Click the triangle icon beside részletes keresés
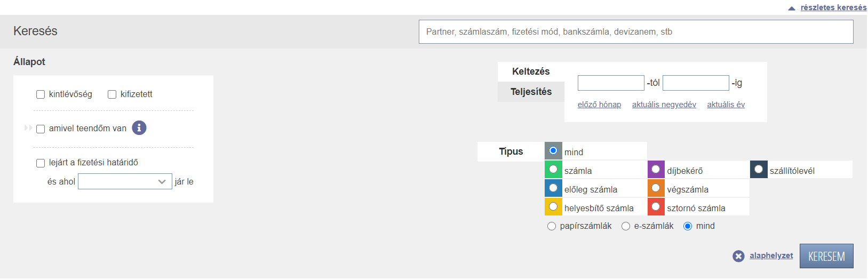Viewport: 868px width, 280px height. [x=792, y=8]
